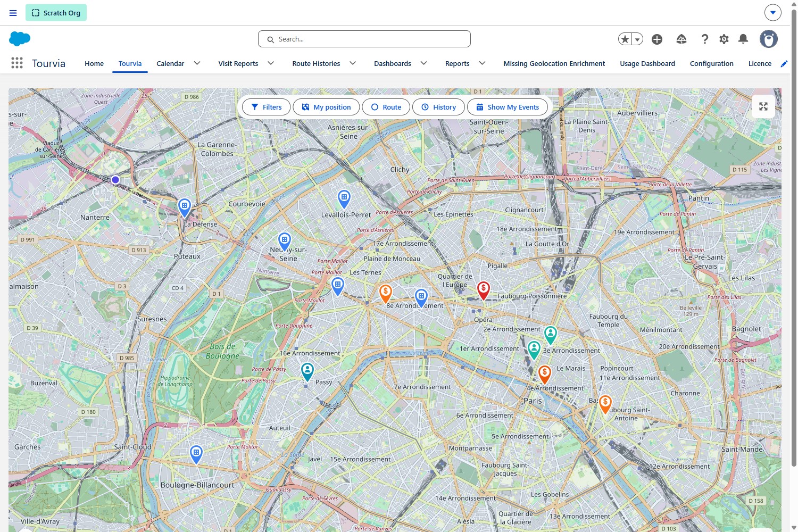Viewport: 798px width, 532px height.
Task: Click the blue marker near Boulogne-Billancourt
Action: (196, 454)
